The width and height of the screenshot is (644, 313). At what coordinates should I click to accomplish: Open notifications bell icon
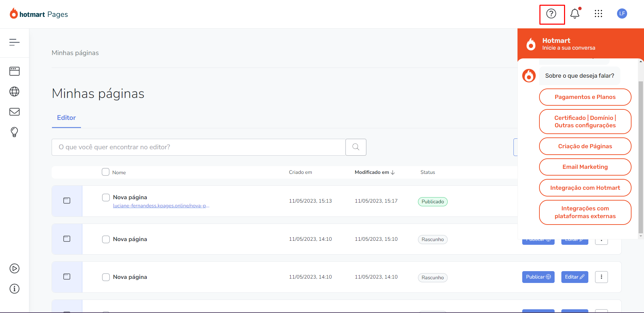pos(575,14)
